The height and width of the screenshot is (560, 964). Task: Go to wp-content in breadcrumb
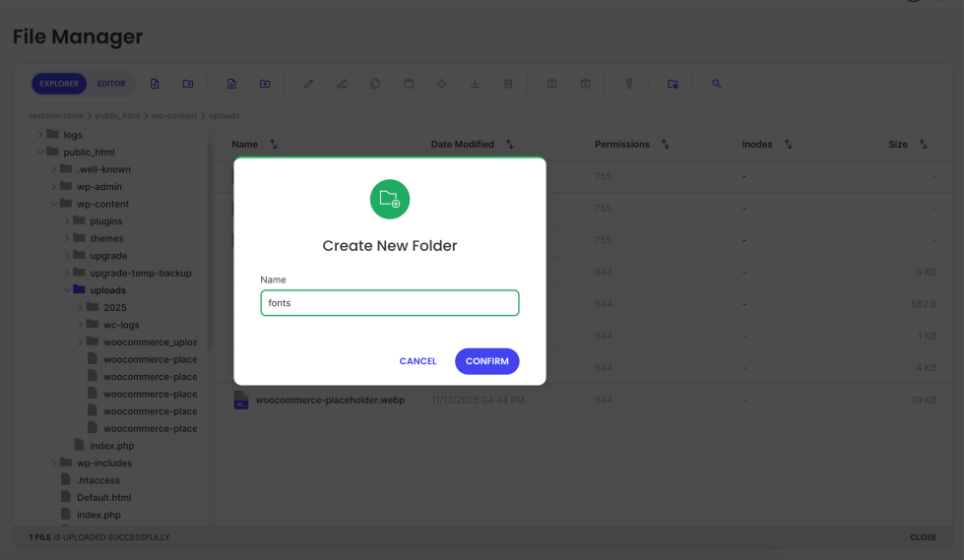click(x=174, y=115)
